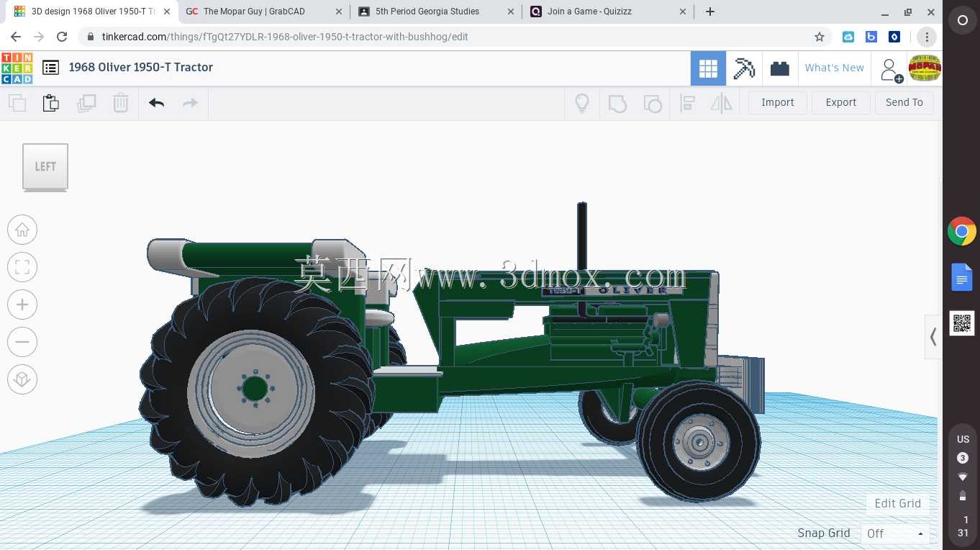Click the Duplicate and repeat icon
The image size is (980, 550).
coord(86,103)
